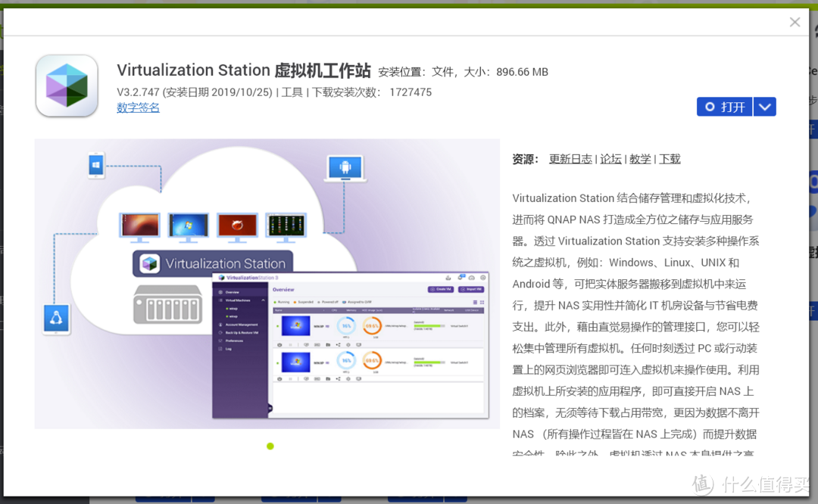Screen dimensions: 818x504
Task: Open the dropdown arrow beside the 打开 button
Action: click(765, 106)
